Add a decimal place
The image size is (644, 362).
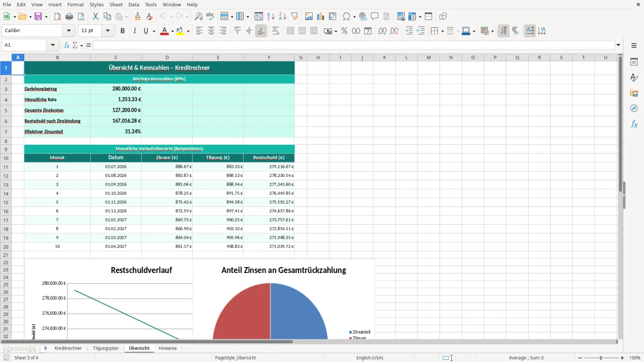click(x=382, y=31)
